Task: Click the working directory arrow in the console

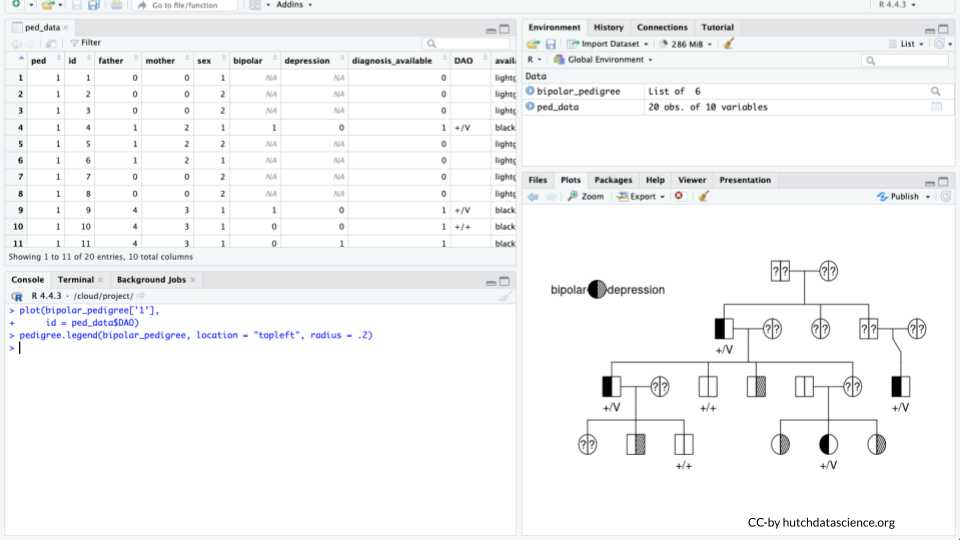Action: click(141, 296)
